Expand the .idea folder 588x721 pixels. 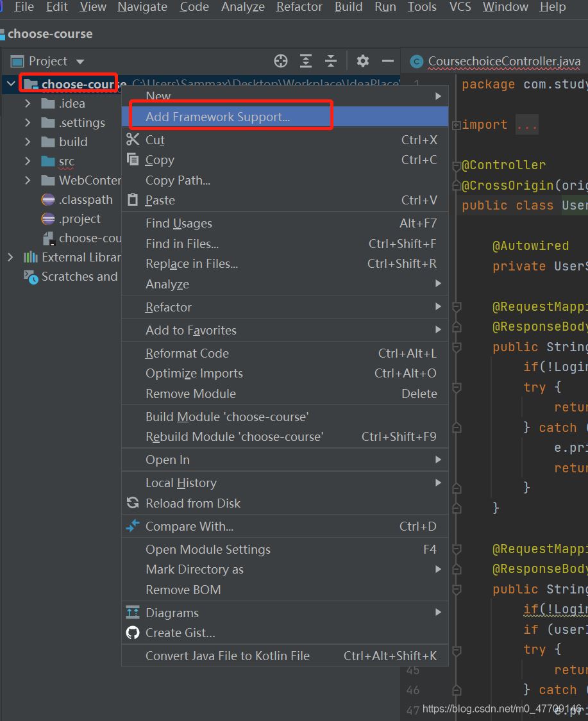click(28, 103)
